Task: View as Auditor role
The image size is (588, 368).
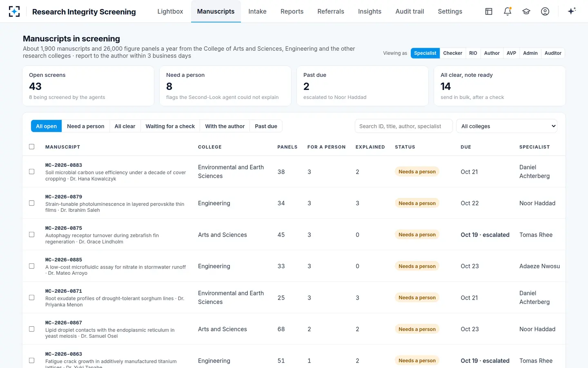Action: [x=553, y=53]
